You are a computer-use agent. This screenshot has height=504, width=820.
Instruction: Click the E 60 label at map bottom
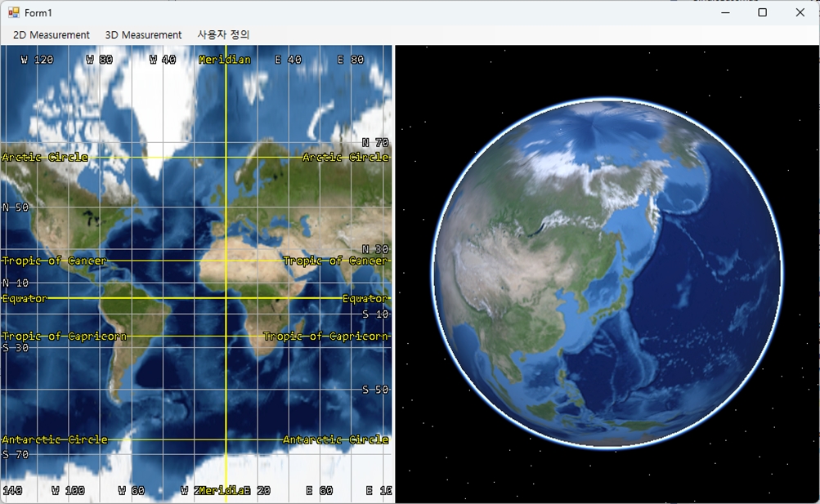pyautogui.click(x=320, y=490)
